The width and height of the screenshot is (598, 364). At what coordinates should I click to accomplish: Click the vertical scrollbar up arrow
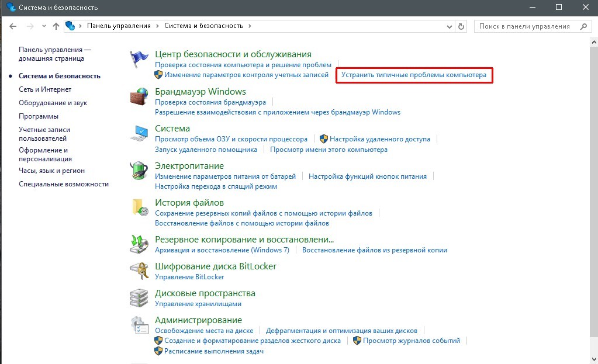pos(594,41)
